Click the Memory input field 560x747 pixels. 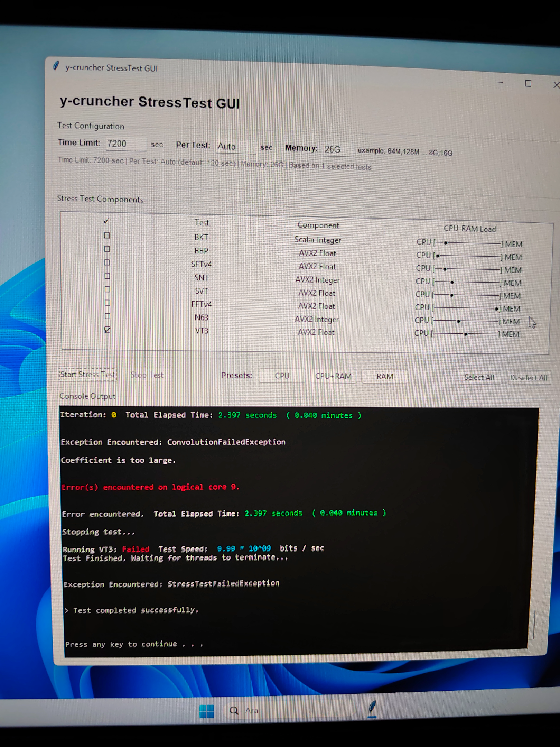pyautogui.click(x=338, y=149)
